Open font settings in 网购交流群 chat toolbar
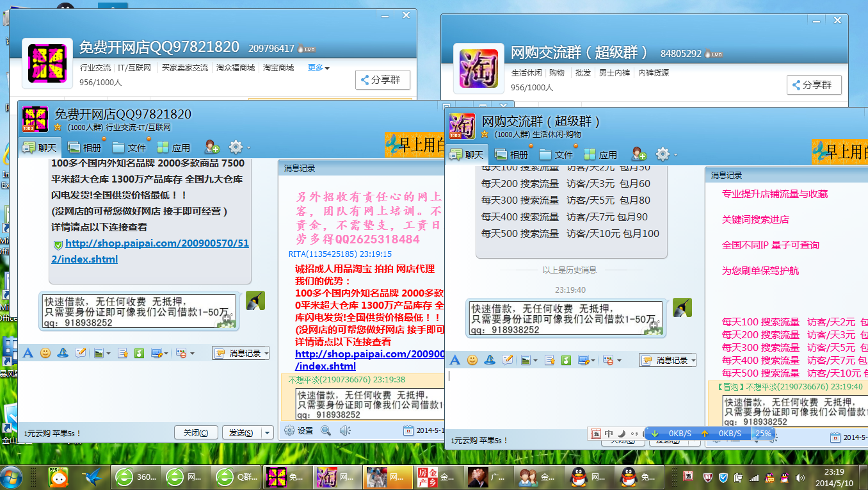The width and height of the screenshot is (868, 490). coord(455,360)
